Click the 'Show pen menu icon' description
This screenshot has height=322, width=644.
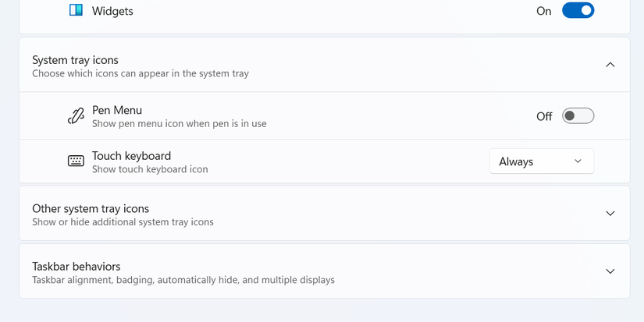tap(179, 123)
